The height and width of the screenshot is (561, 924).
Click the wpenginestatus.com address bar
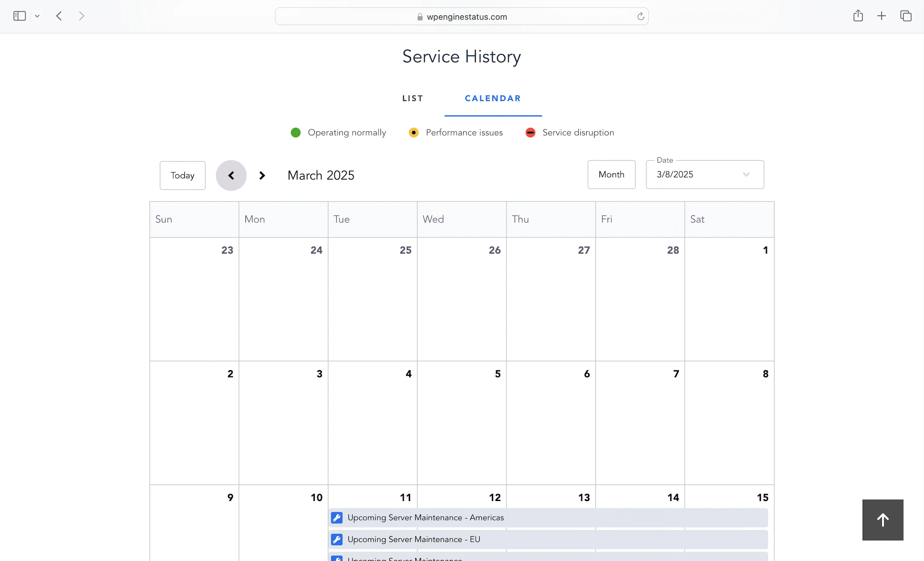point(466,17)
